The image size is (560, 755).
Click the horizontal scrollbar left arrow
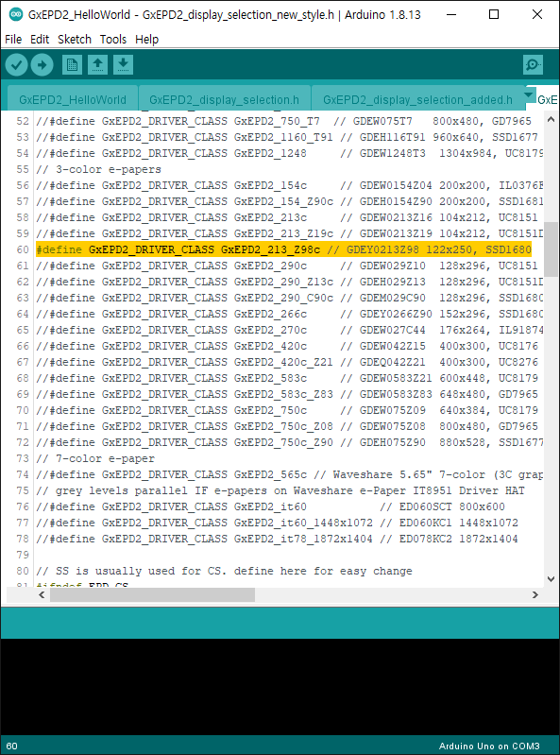point(42,594)
